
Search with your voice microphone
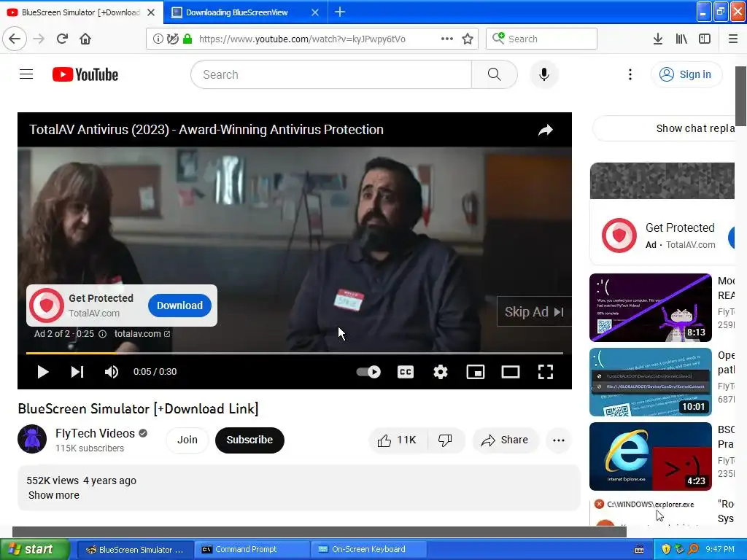[x=544, y=74]
